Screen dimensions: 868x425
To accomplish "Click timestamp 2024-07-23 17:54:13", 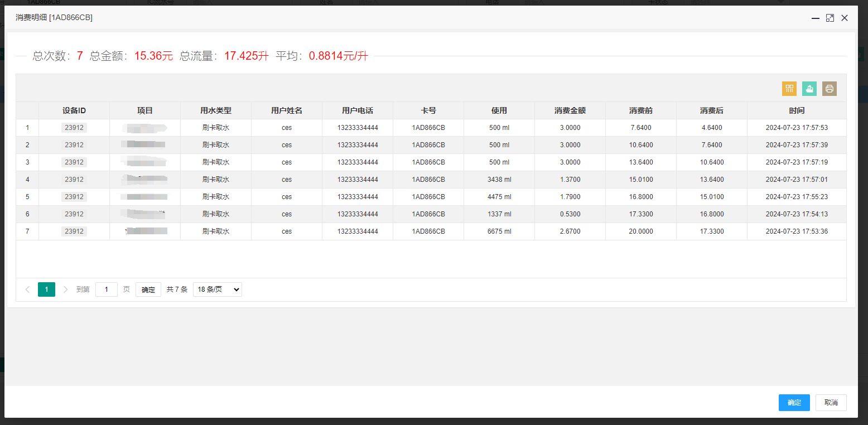I will (797, 214).
